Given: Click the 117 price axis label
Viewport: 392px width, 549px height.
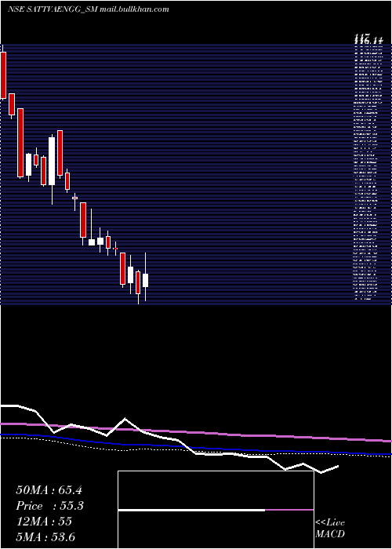Looking at the screenshot, I should [x=362, y=36].
